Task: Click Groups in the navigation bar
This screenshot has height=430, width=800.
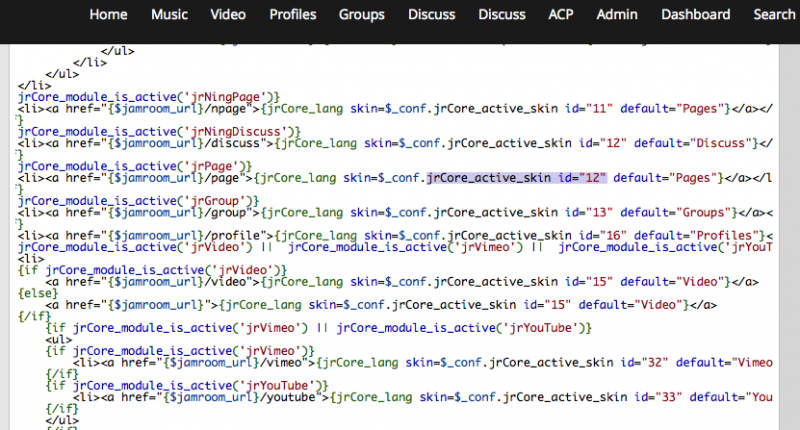Action: coord(361,14)
